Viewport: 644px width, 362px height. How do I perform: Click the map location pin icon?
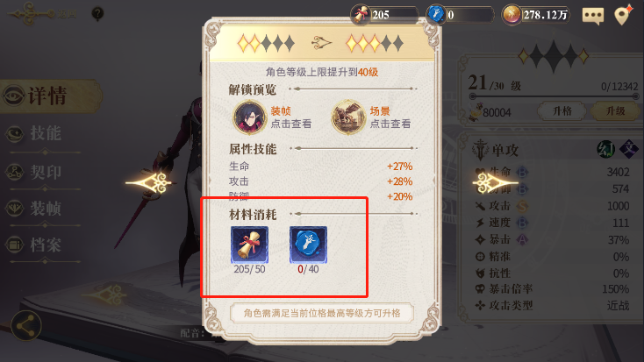pos(623,15)
